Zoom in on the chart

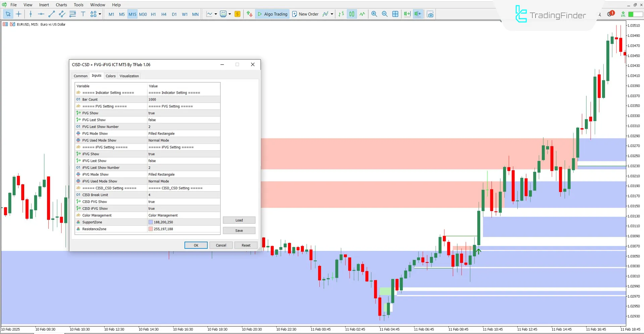pyautogui.click(x=374, y=14)
